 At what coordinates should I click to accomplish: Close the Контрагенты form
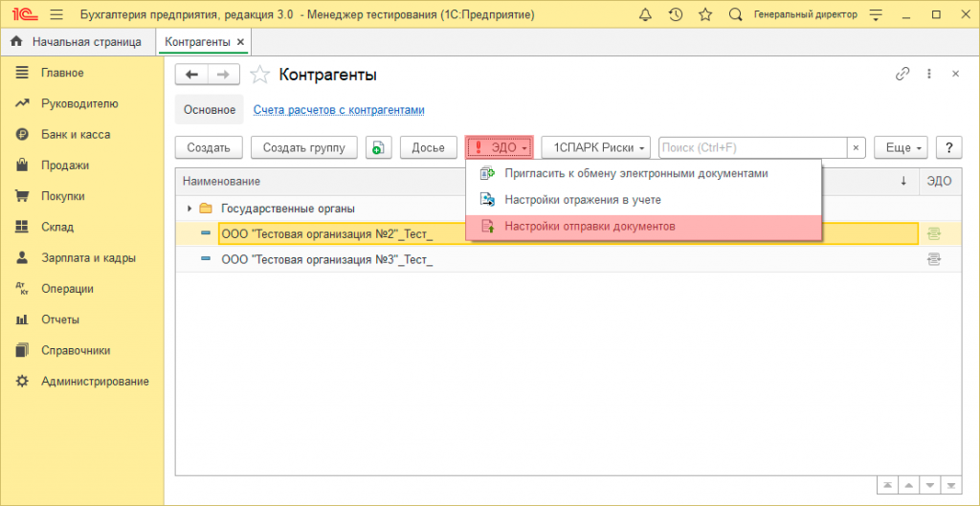(955, 74)
